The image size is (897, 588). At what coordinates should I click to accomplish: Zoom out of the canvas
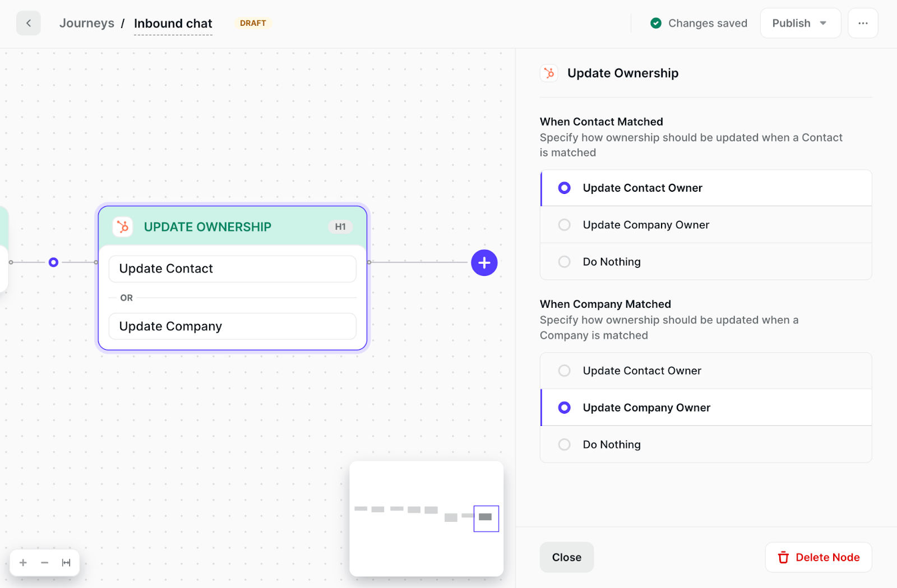pos(45,563)
